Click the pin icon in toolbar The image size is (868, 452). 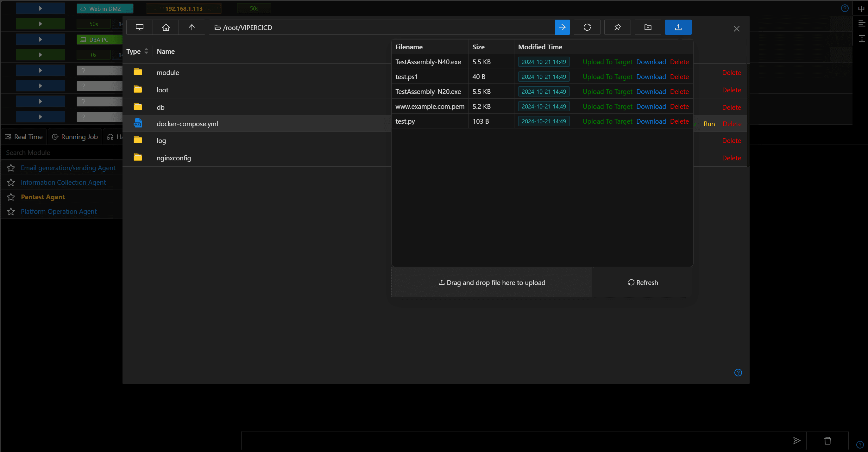click(x=617, y=27)
